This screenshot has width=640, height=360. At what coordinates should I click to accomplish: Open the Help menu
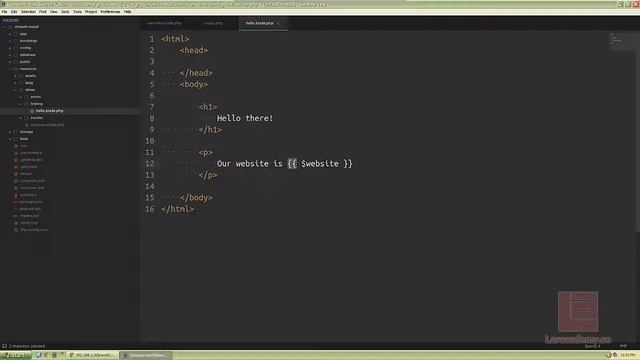tap(127, 12)
